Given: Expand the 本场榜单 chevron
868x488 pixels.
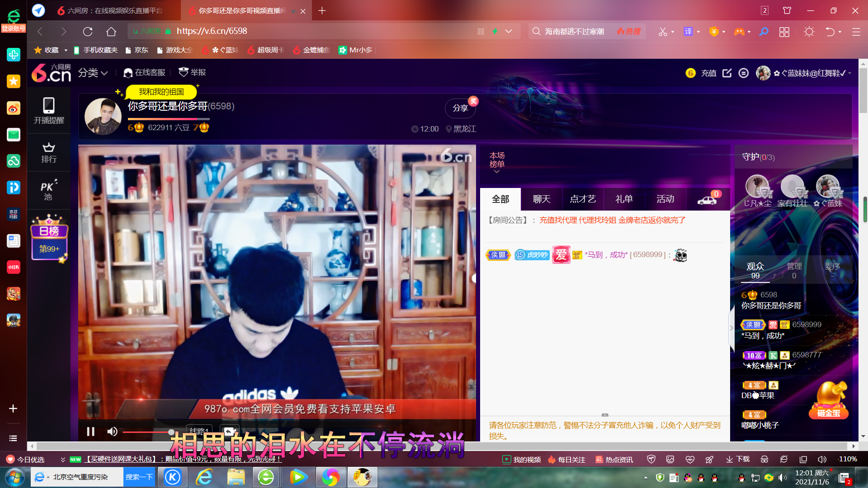Looking at the screenshot, I should point(497,171).
